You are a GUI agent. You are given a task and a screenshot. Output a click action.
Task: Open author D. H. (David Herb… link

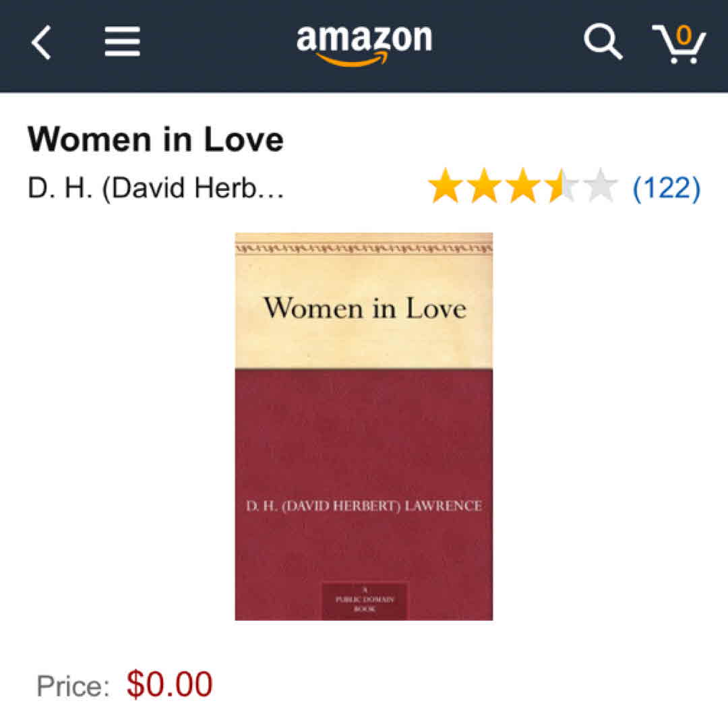pyautogui.click(x=156, y=188)
